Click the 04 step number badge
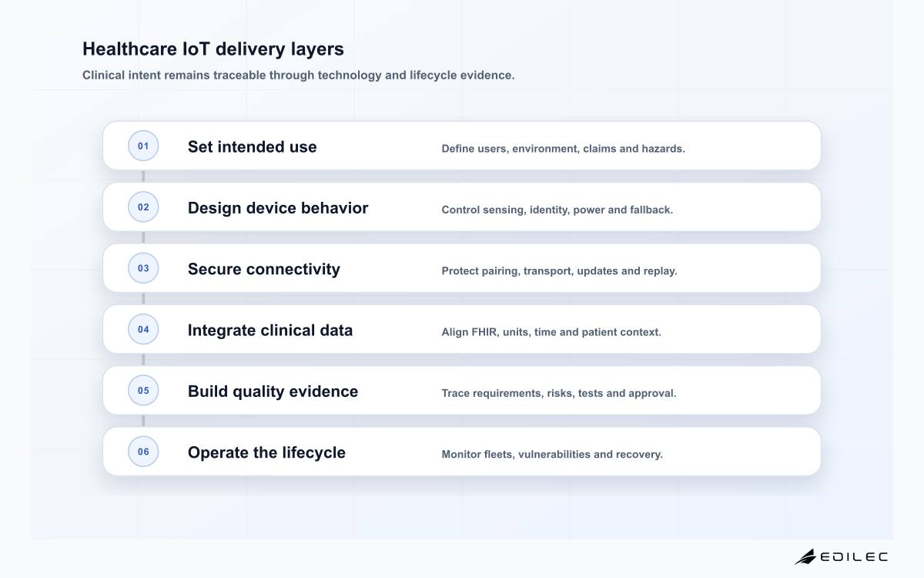Viewport: 924px width, 578px height. [143, 329]
